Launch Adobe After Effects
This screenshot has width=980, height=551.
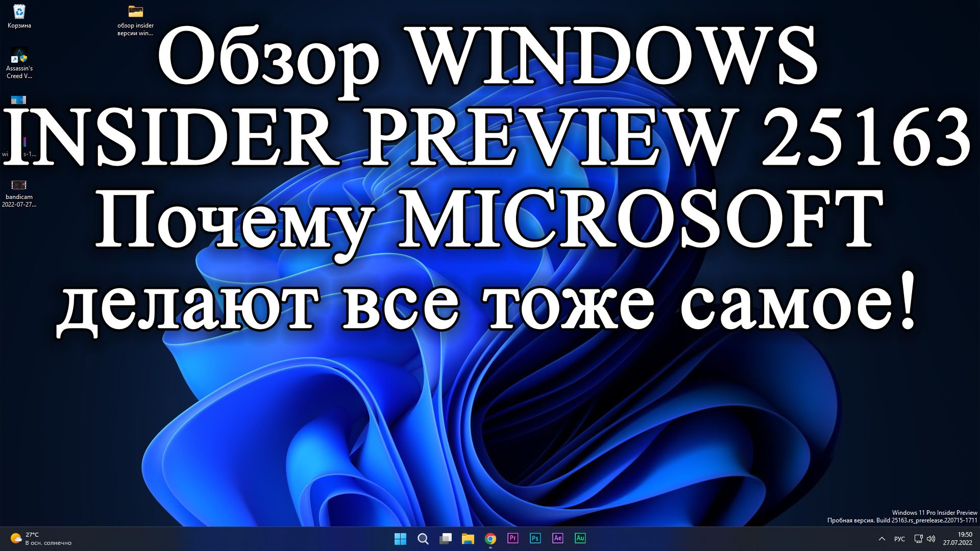(x=557, y=538)
